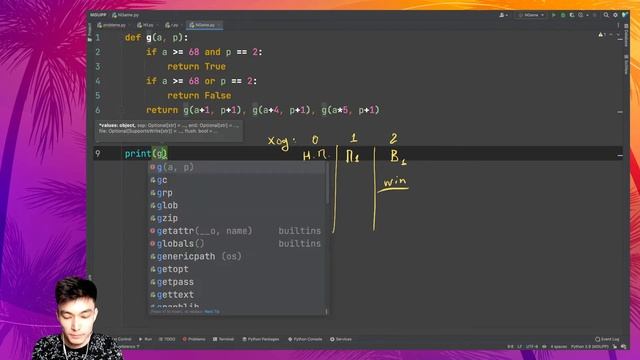Click the Next Tip link in completion popup
The width and height of the screenshot is (640, 360).
pos(212,312)
